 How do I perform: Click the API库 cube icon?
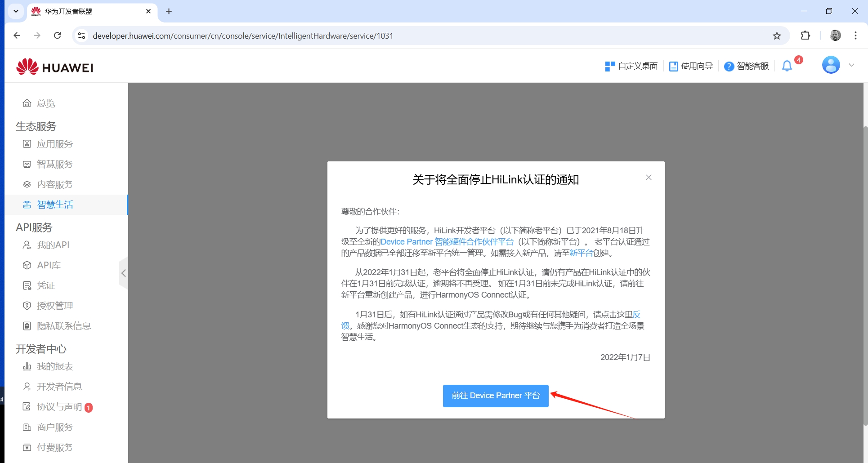pos(27,265)
